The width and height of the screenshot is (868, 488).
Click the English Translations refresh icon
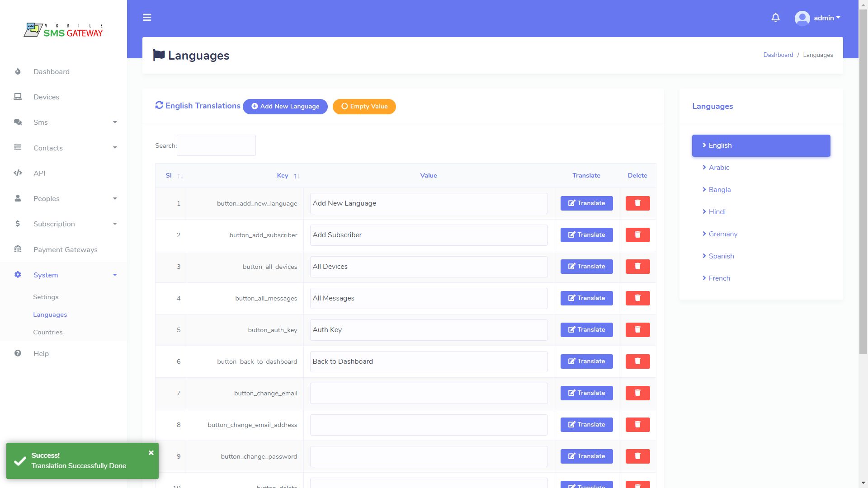point(159,105)
